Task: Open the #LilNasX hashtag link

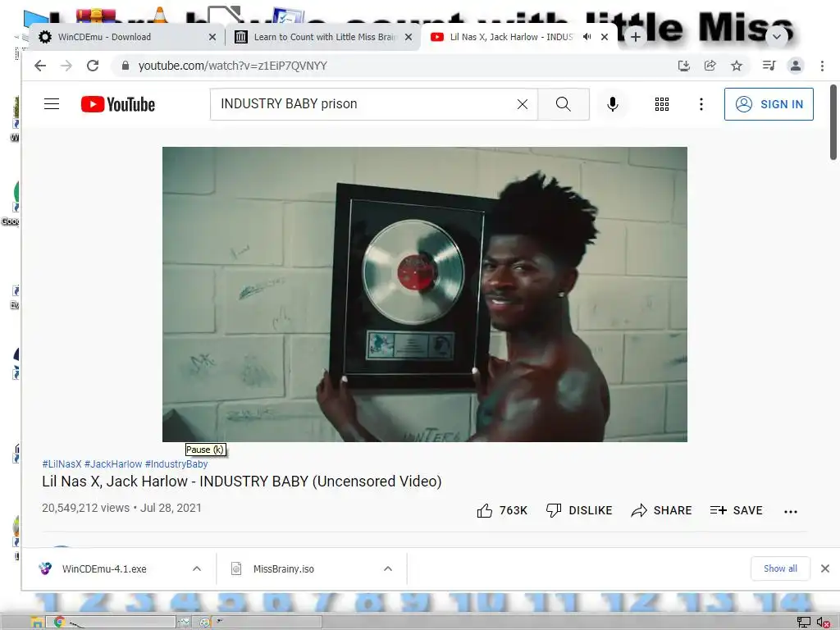Action: (62, 464)
